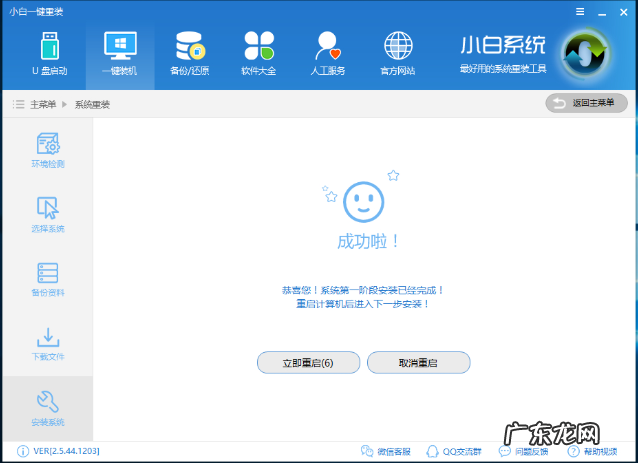Close the 小白一键重装 window
638x463 pixels.
point(623,12)
